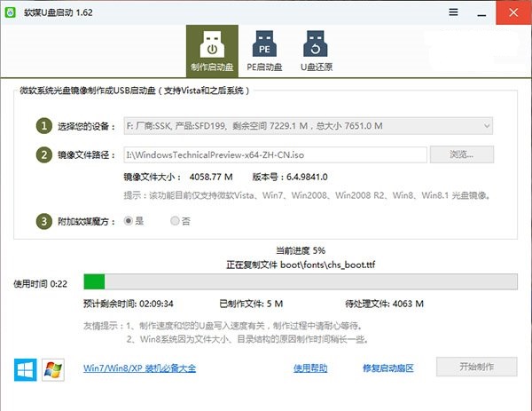This screenshot has width=532, height=411.
Task: Select the 否 radio button
Action: (175, 221)
